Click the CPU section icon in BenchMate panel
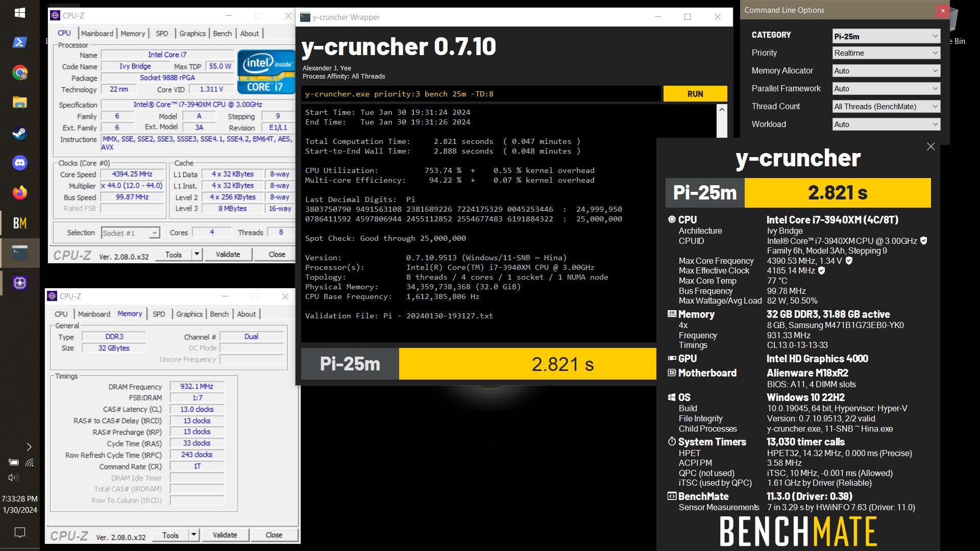Screen dimensions: 980x551 (x=672, y=220)
